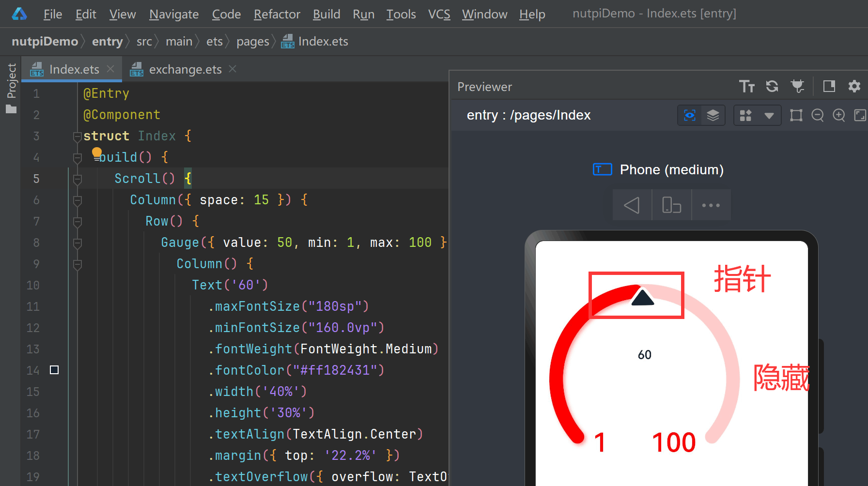Click the fit frame icon
868x486 pixels.
[x=796, y=115]
